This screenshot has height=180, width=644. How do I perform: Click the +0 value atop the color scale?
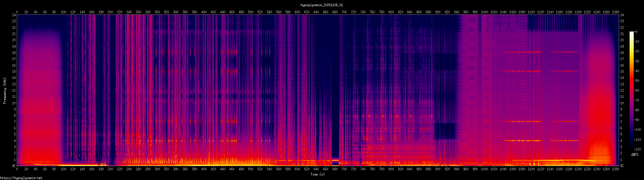click(x=636, y=32)
